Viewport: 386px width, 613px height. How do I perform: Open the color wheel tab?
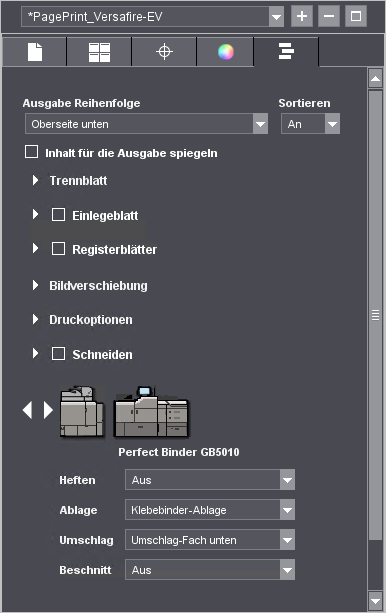[226, 52]
